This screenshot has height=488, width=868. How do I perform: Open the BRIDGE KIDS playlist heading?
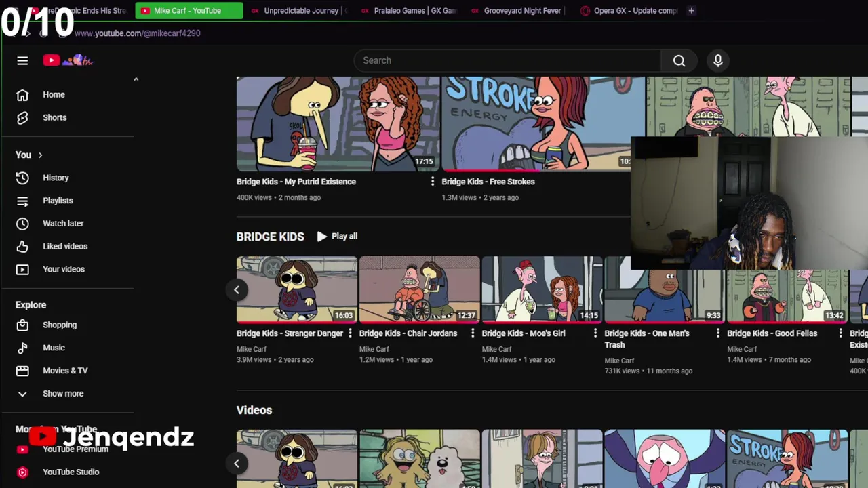point(271,237)
